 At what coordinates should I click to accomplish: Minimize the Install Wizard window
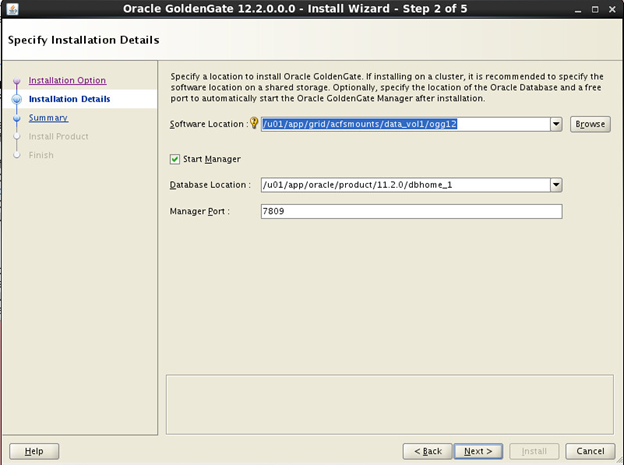point(578,9)
